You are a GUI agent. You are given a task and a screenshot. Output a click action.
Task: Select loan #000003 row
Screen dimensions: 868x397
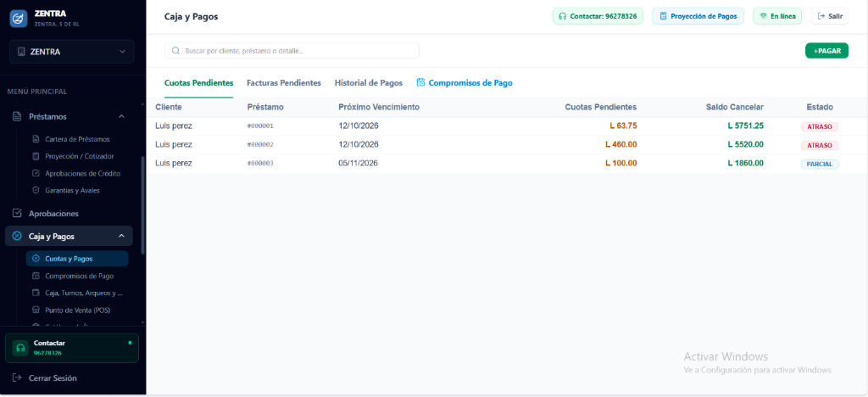(507, 164)
